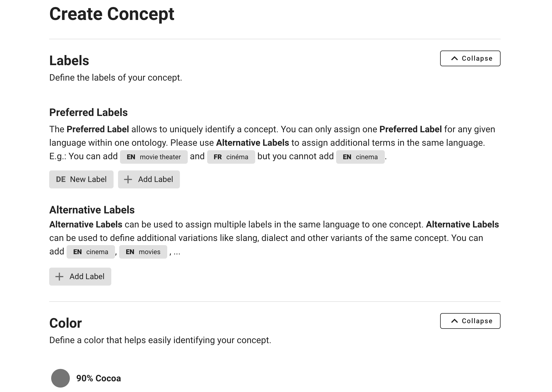Click EN cinema chip under Alternative Labels
Image resolution: width=552 pixels, height=392 pixels.
(x=91, y=252)
